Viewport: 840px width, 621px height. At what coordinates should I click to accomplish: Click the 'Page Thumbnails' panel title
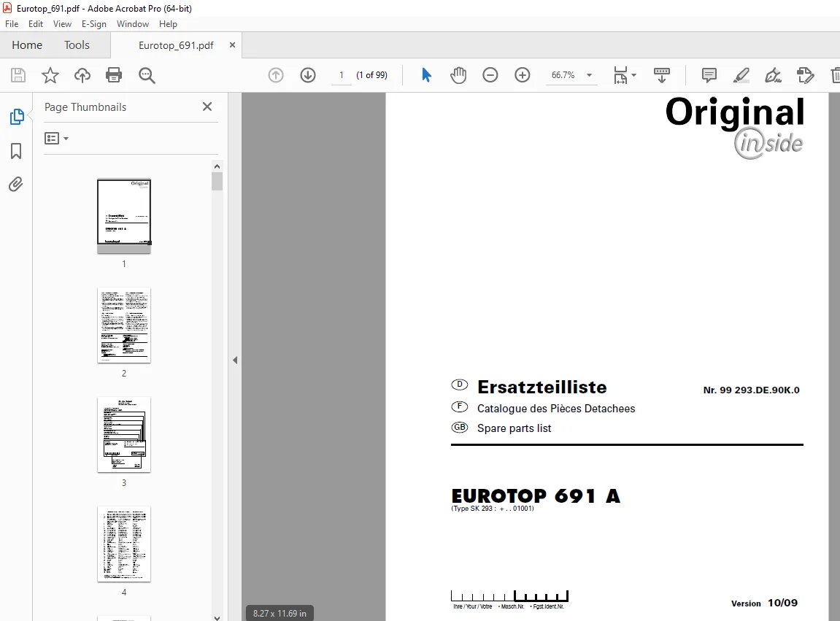[85, 107]
